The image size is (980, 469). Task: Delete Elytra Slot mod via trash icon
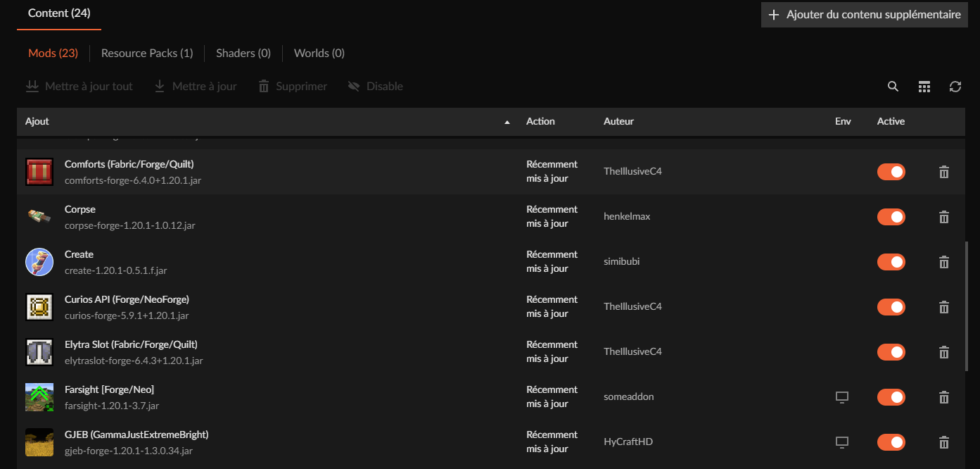coord(944,352)
